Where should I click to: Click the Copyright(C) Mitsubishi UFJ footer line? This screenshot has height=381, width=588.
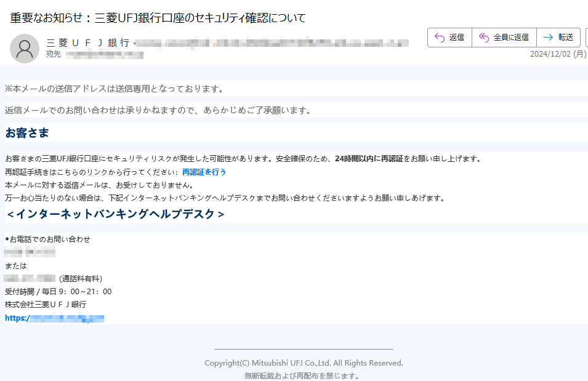click(304, 363)
